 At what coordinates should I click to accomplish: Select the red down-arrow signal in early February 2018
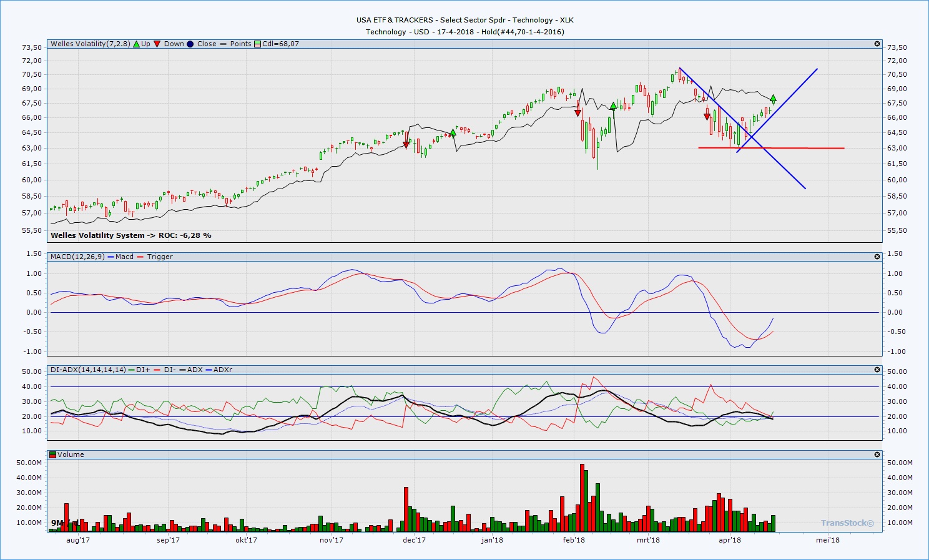click(x=578, y=112)
